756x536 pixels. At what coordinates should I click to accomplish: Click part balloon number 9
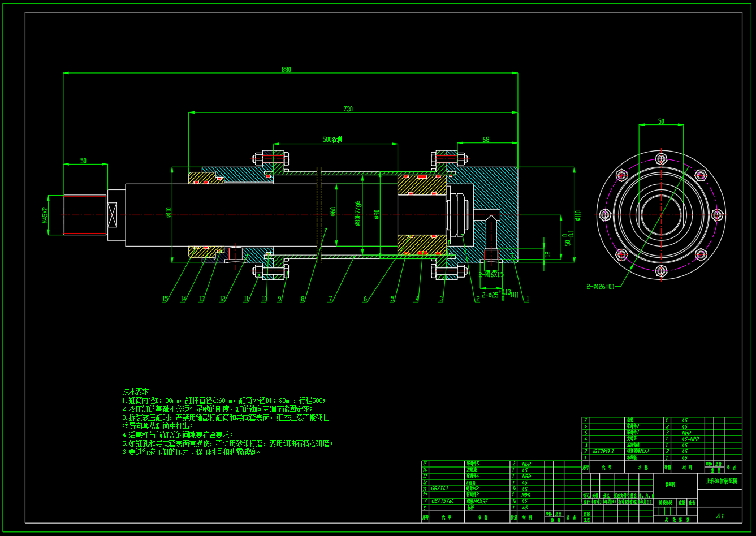[279, 299]
